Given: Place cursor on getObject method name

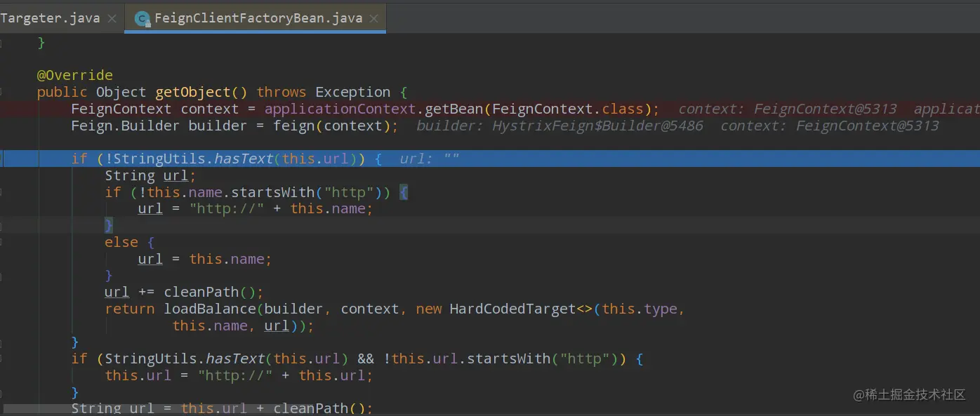Looking at the screenshot, I should 192,92.
